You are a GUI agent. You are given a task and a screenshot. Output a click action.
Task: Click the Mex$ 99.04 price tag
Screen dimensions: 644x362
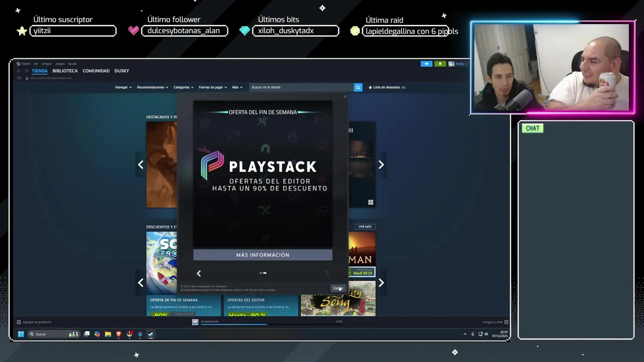click(x=362, y=273)
